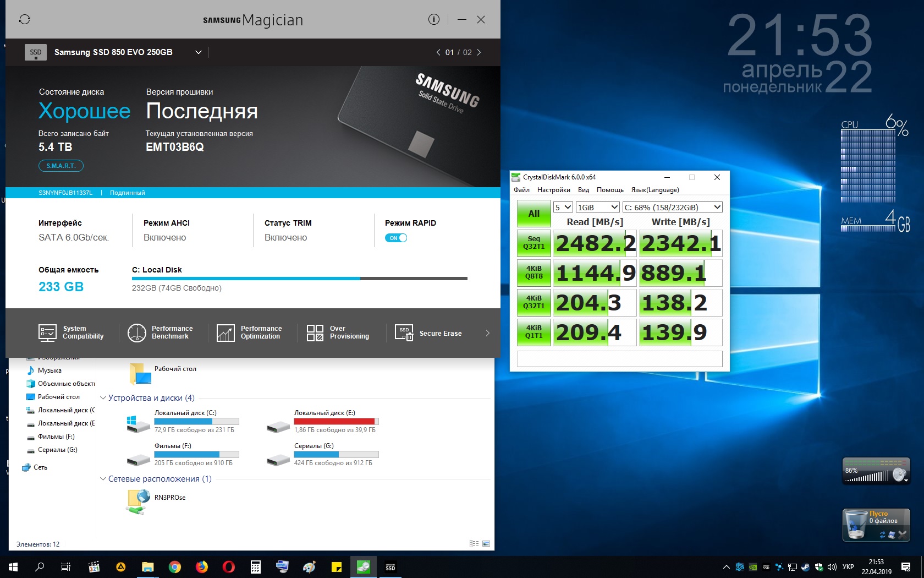Open Opera from the taskbar
Viewport: 924px width, 578px height.
pyautogui.click(x=229, y=567)
